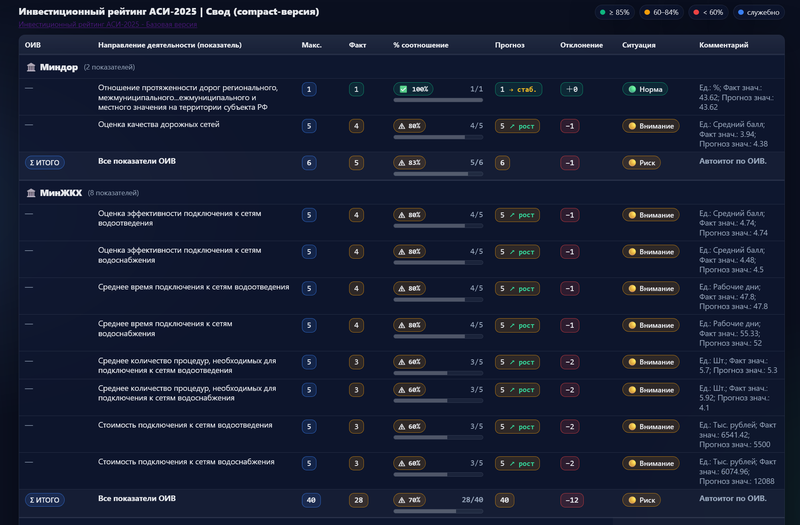Viewport: 800px width, 525px height.
Task: Click the Ситуация column header
Action: 639,45
